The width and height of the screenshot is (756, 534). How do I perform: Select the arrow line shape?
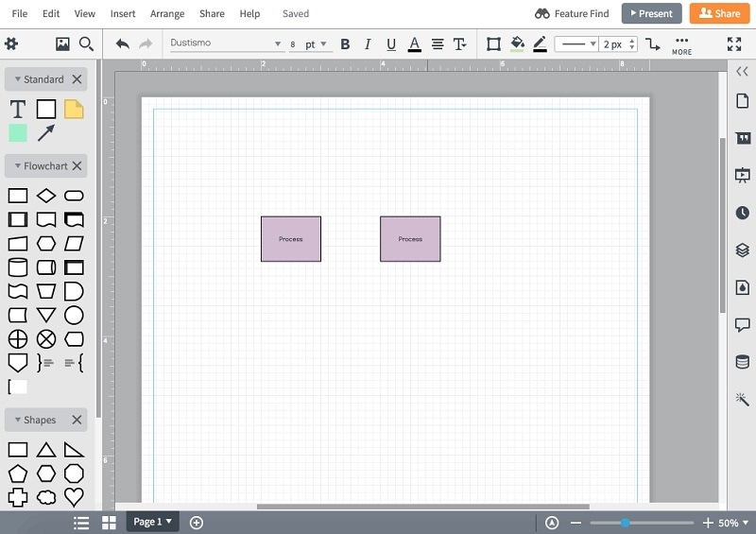pyautogui.click(x=45, y=133)
